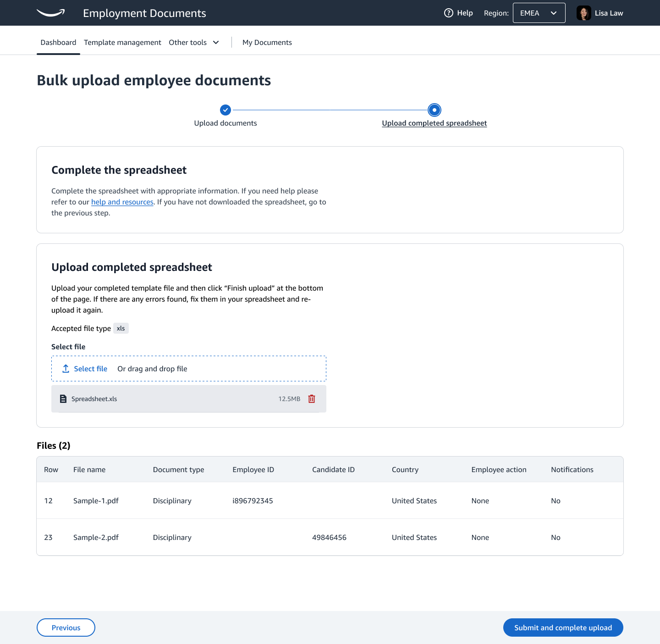Viewport: 660px width, 644px height.
Task: Click the Candidate ID column header
Action: (334, 469)
